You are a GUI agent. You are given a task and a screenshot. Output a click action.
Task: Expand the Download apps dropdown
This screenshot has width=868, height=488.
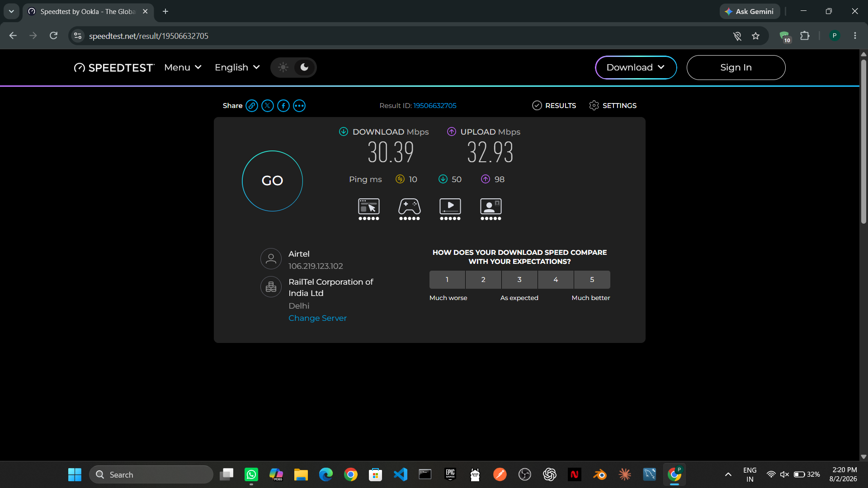pos(636,68)
